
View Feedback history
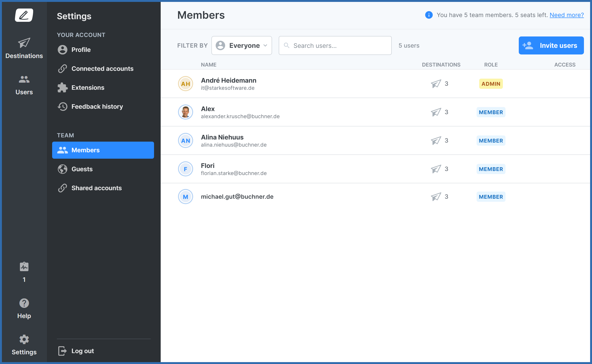click(x=97, y=107)
